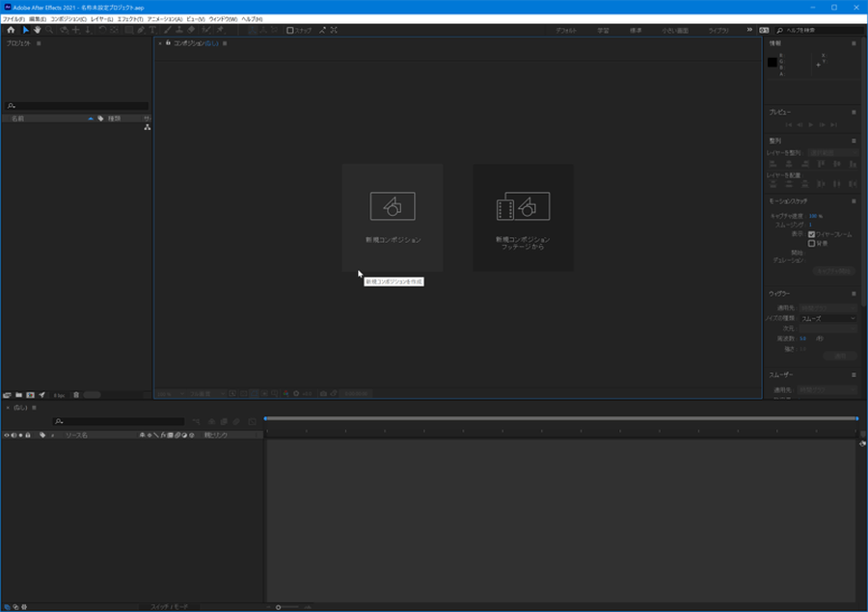Check the 背景 checkbox in Motion Sketch

[812, 243]
